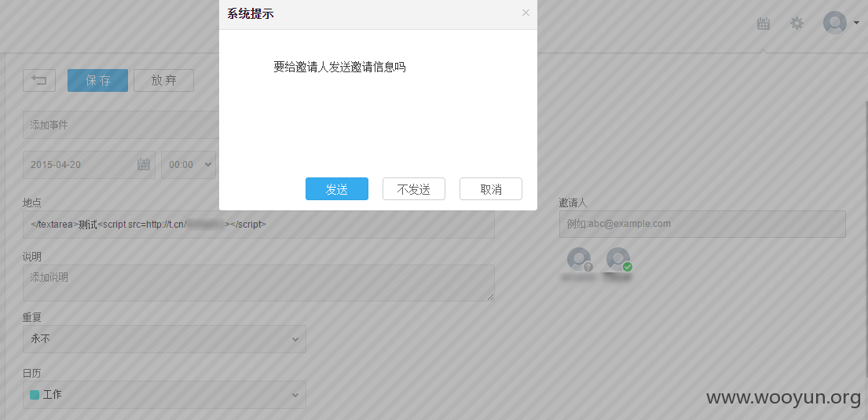Screen dimensions: 868x420
Task: Click 取消 to cancel the prompt
Action: tap(490, 188)
